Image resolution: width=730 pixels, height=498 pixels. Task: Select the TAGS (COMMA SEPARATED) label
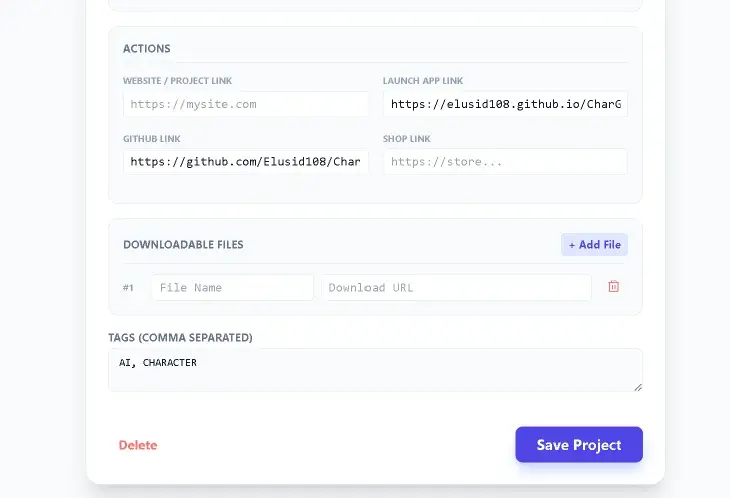181,337
